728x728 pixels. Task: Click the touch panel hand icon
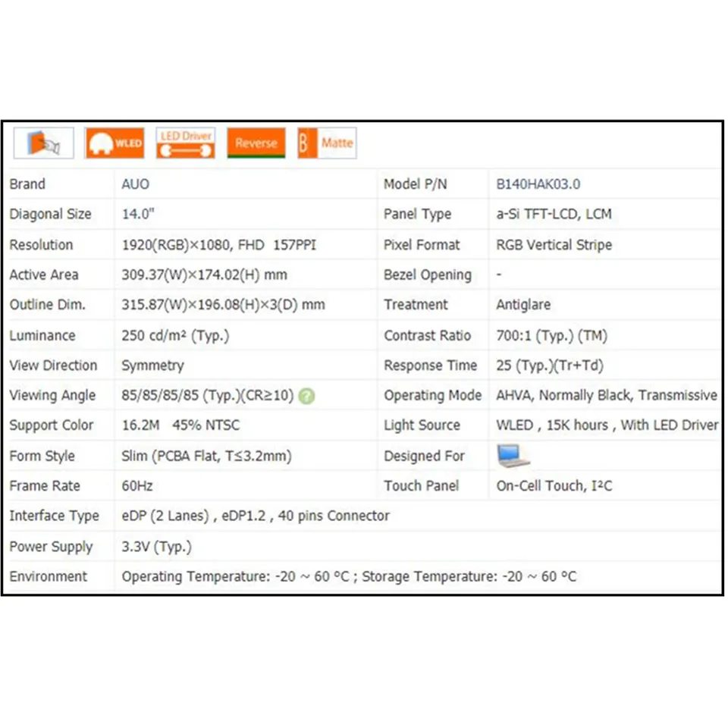tap(44, 143)
